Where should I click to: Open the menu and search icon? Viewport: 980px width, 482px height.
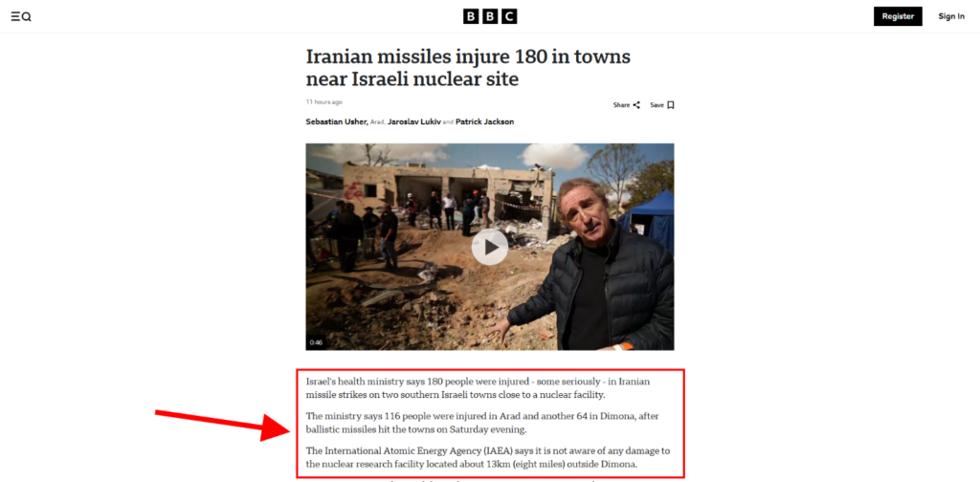[x=21, y=17]
